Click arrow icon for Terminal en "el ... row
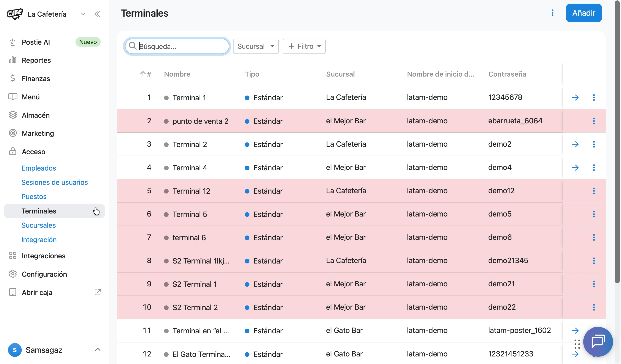 [x=575, y=331]
